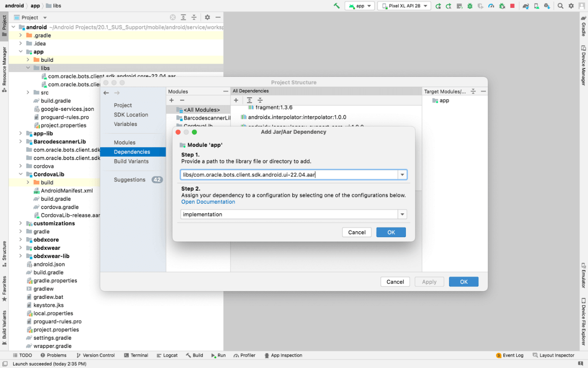Select Build Variants in Project Structure sidebar
This screenshot has width=588, height=368.
[x=131, y=161]
